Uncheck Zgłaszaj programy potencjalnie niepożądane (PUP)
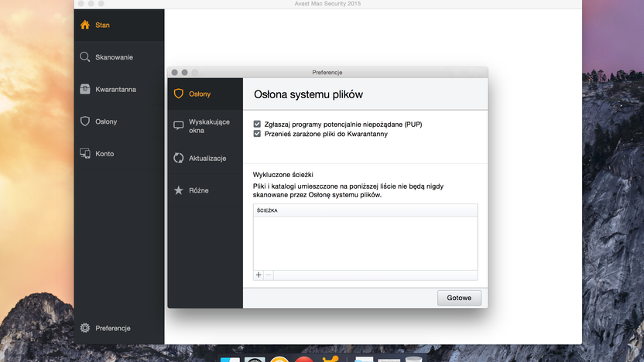The width and height of the screenshot is (644, 362). click(x=257, y=124)
